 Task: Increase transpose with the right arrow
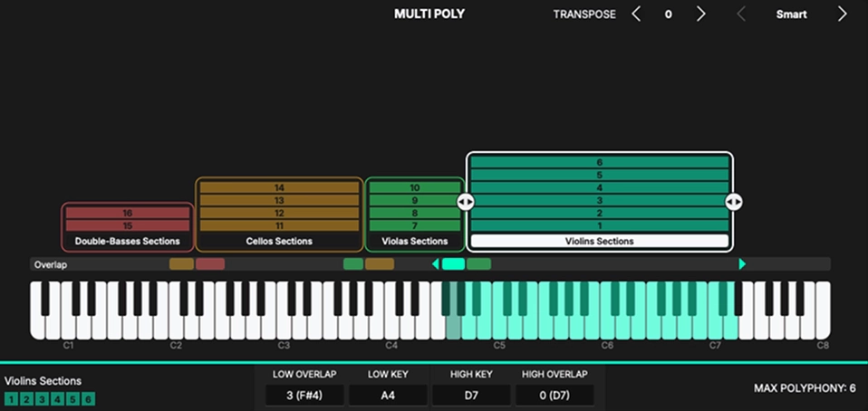(700, 14)
